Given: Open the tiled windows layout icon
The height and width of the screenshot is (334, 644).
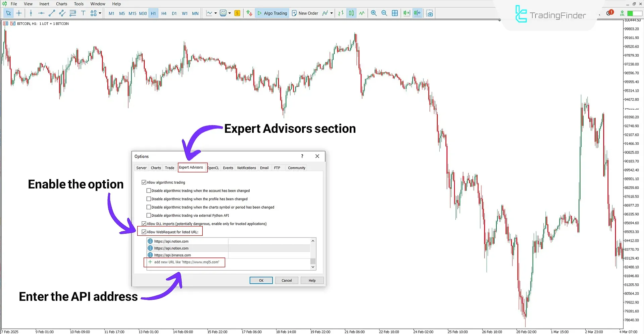Looking at the screenshot, I should (395, 13).
